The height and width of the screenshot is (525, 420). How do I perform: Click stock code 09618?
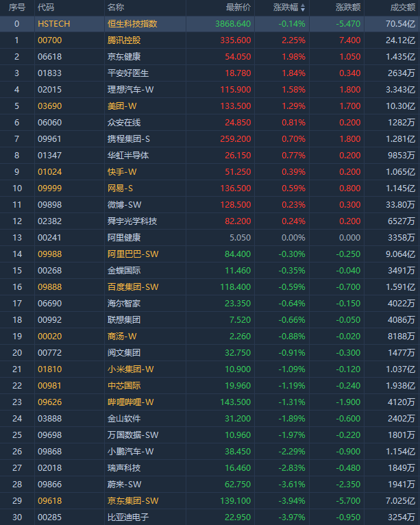[x=50, y=500]
